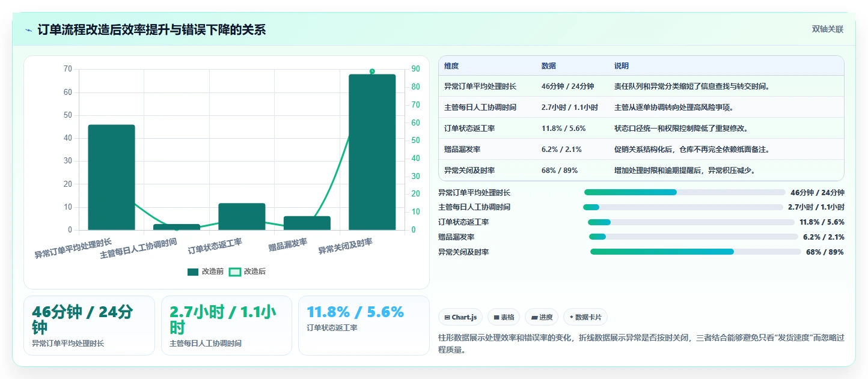Viewport: 868px width, 379px height.
Task: Open the 11.8% / 5.6% data card
Action: point(364,326)
